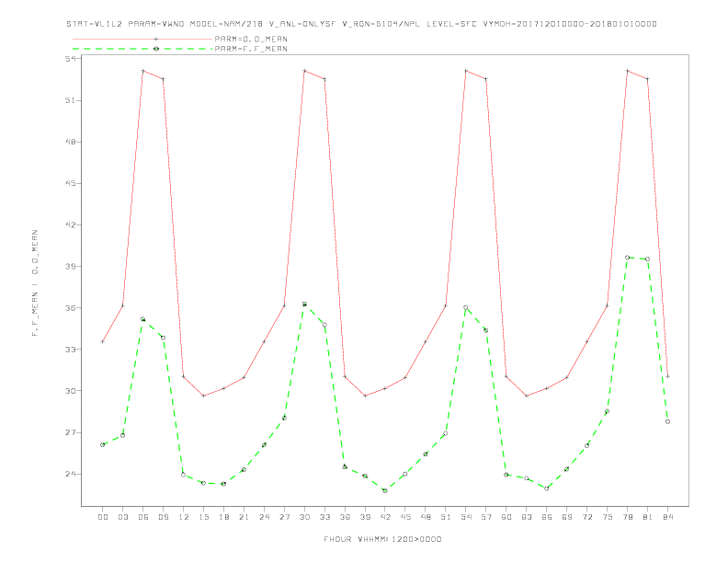
Task: Click the x-axis forecast hour label 51
Action: pos(446,517)
